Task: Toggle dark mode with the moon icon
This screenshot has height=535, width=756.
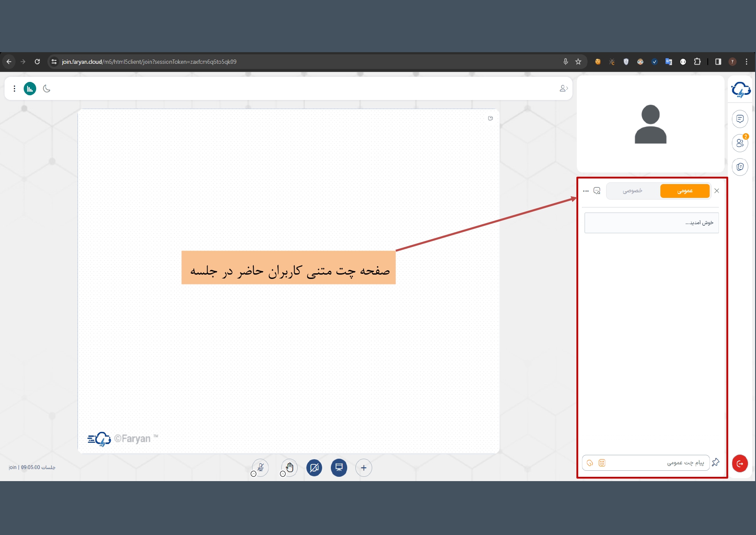Action: 47,89
